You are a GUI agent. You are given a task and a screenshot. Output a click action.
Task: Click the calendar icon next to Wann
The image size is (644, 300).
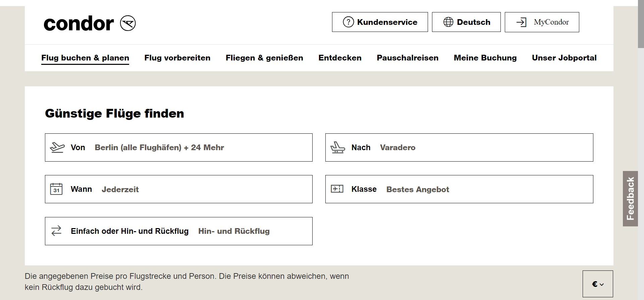[56, 189]
